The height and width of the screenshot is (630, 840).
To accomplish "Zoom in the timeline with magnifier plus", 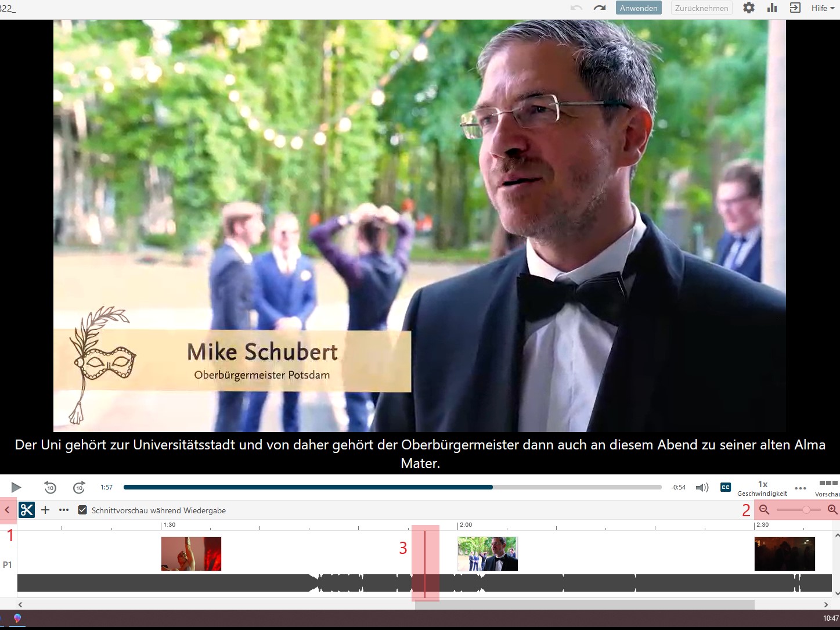I will (x=832, y=510).
